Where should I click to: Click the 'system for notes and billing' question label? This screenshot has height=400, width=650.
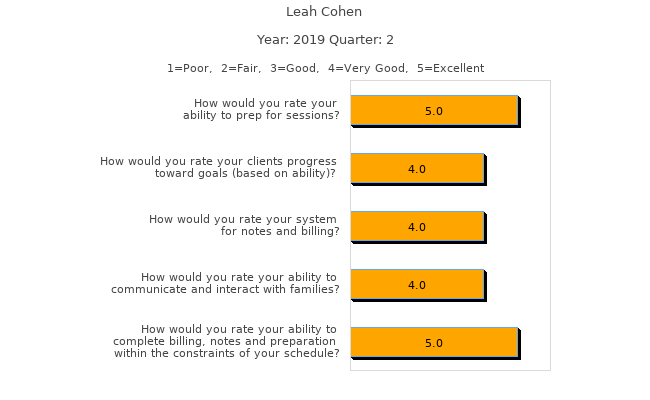(x=244, y=225)
